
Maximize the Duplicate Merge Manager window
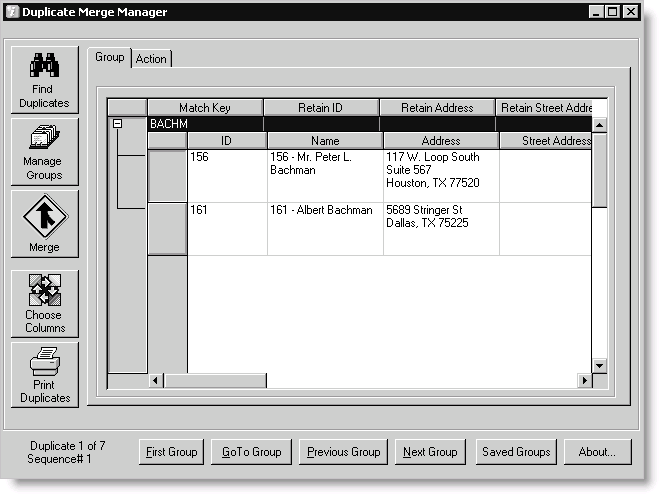(x=612, y=12)
